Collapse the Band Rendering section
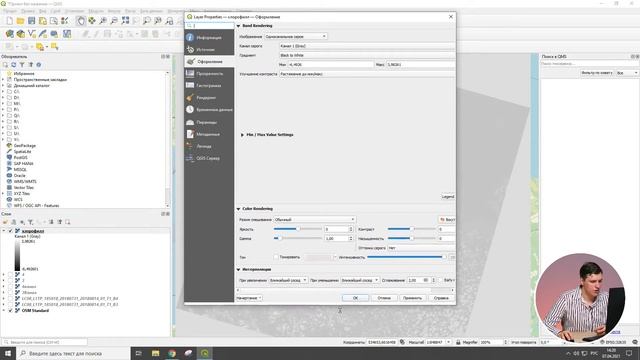 click(238, 26)
